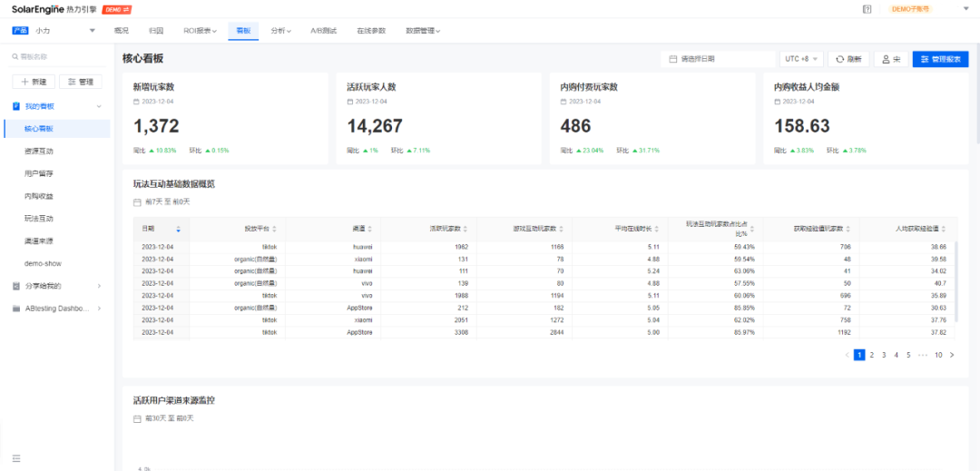
Task: Open the A/B测试 tab
Action: click(x=324, y=31)
